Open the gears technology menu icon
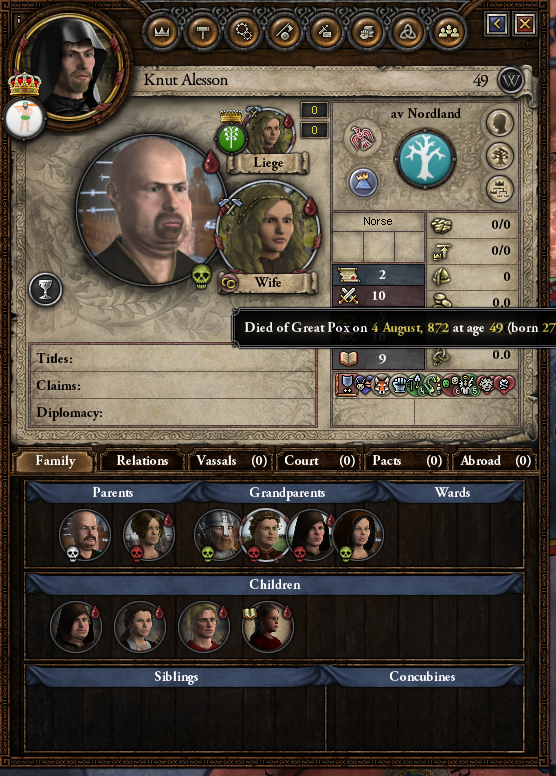The height and width of the screenshot is (776, 556). [x=244, y=32]
